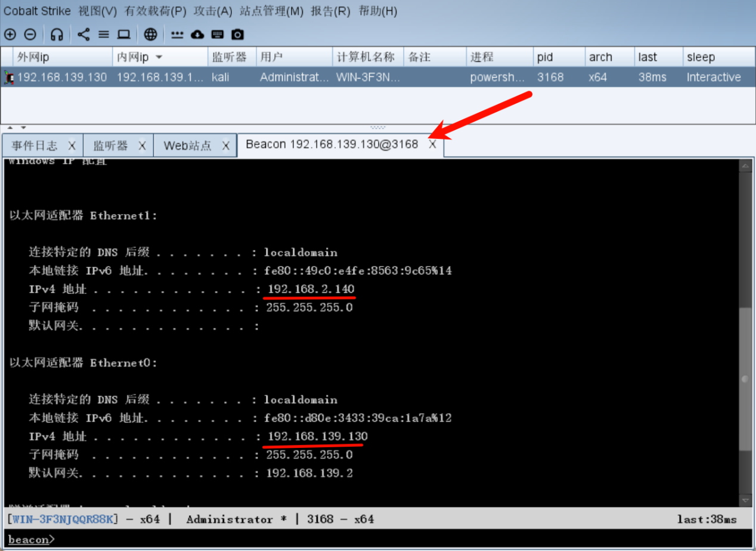The height and width of the screenshot is (551, 756).
Task: Show the pivot graph view icon
Action: pos(84,35)
